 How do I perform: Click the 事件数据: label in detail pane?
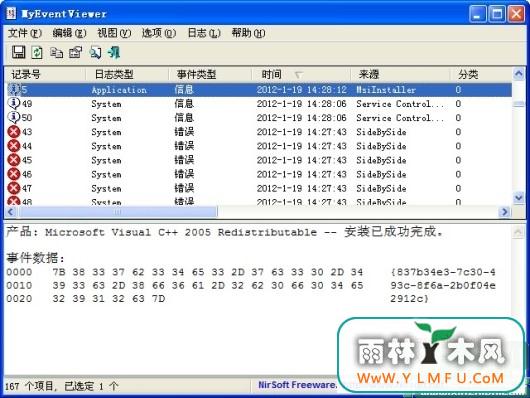pos(35,258)
